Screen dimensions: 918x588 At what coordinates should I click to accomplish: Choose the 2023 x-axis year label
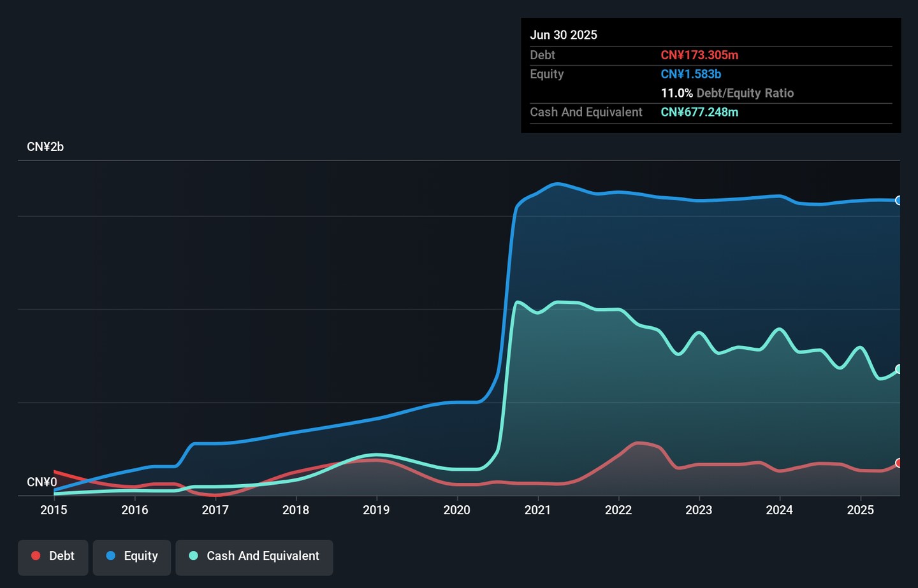pos(699,510)
